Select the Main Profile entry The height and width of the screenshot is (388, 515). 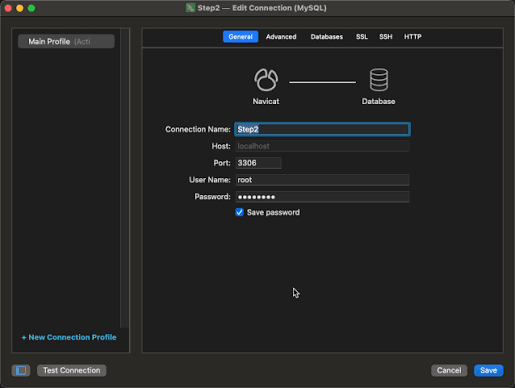pos(66,41)
